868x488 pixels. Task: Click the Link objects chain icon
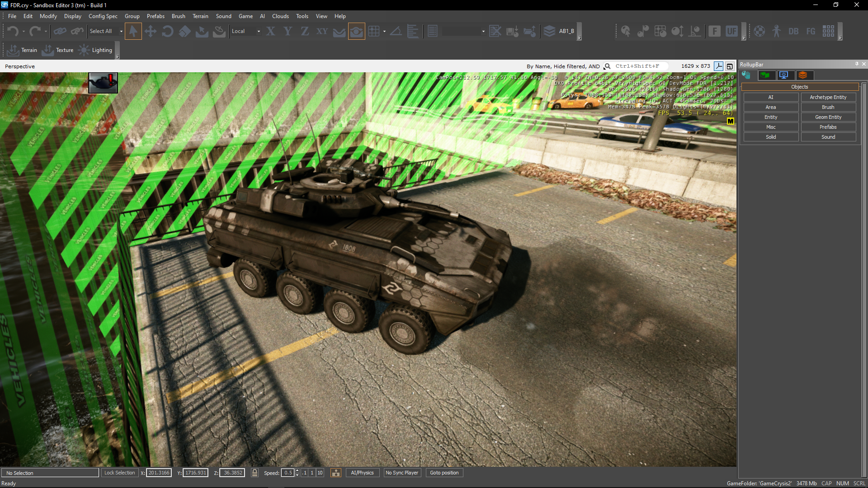pyautogui.click(x=60, y=31)
